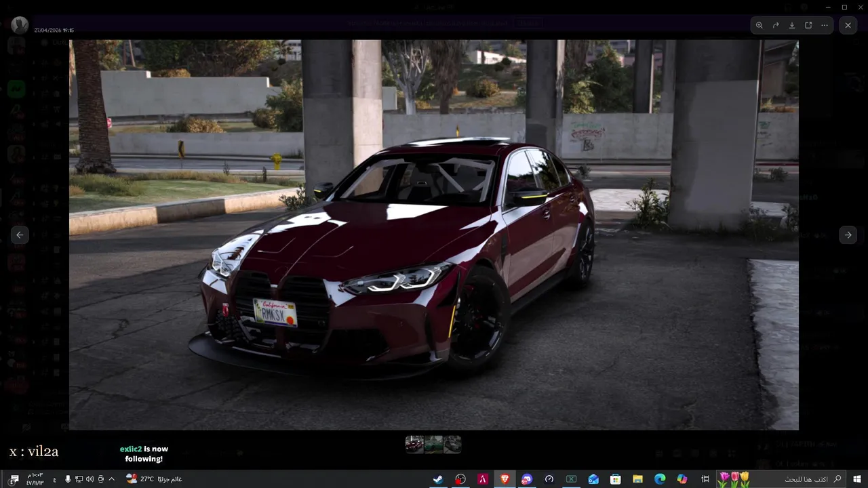Open the weather widget showing 27°C
This screenshot has height=488, width=868.
153,479
